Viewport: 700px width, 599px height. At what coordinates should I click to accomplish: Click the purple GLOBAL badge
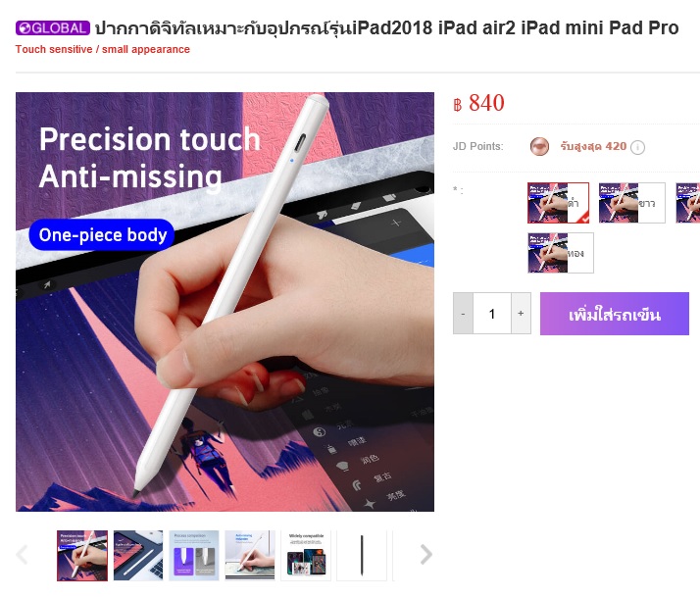click(x=53, y=28)
